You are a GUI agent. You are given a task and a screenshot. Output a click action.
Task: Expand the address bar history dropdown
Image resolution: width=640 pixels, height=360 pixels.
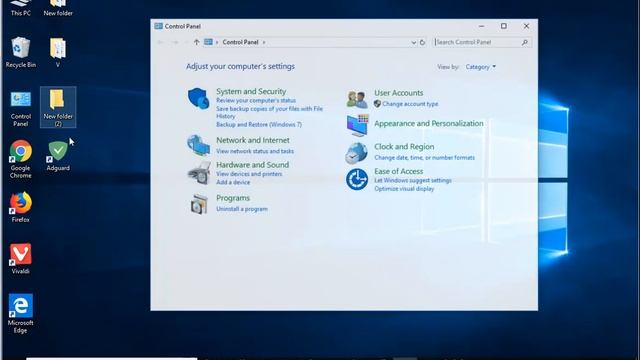pyautogui.click(x=413, y=42)
